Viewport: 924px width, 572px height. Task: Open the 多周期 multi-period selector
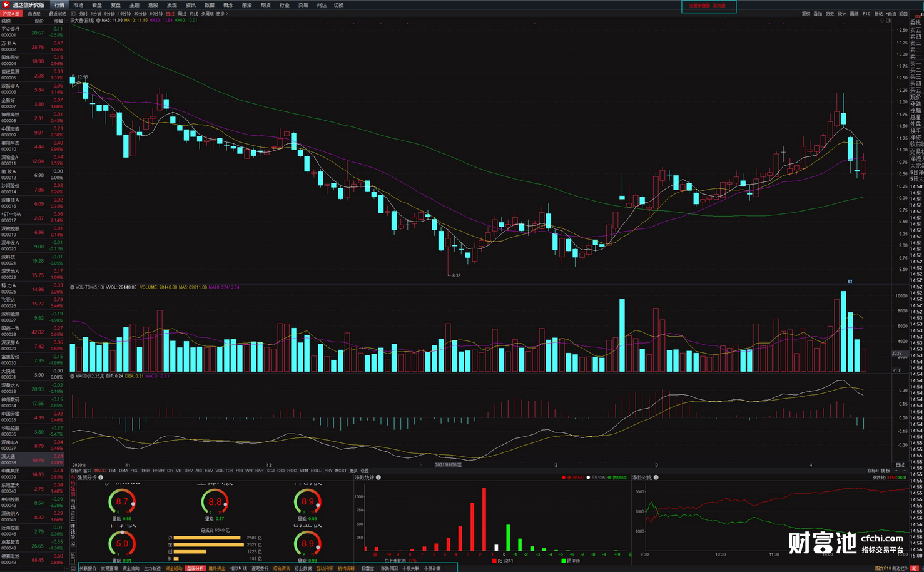[207, 14]
